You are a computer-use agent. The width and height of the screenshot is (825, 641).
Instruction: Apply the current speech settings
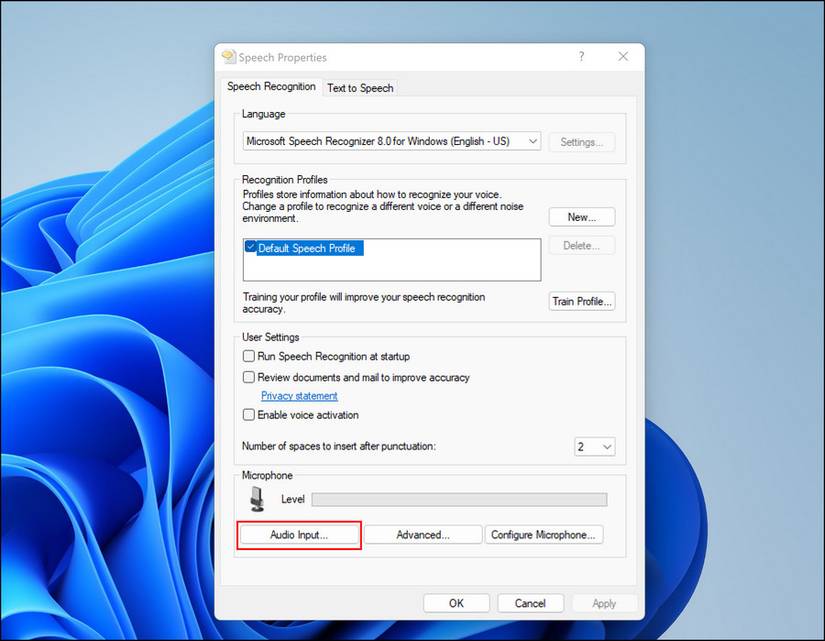click(604, 603)
